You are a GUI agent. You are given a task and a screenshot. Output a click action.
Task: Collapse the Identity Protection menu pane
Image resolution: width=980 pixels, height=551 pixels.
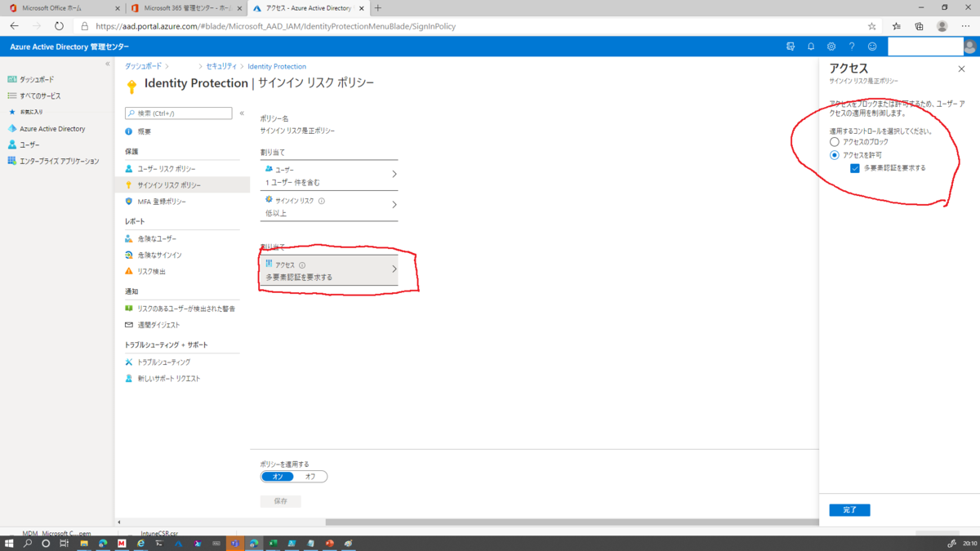[x=242, y=113]
